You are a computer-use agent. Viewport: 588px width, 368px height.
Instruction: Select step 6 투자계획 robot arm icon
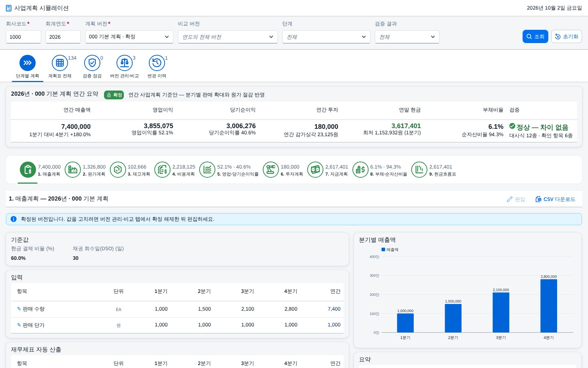click(x=271, y=170)
